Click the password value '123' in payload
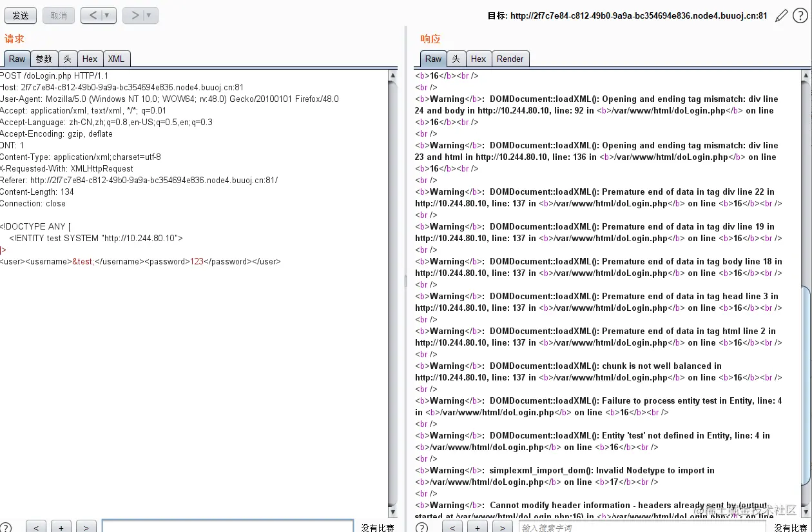This screenshot has width=812, height=532. (197, 261)
